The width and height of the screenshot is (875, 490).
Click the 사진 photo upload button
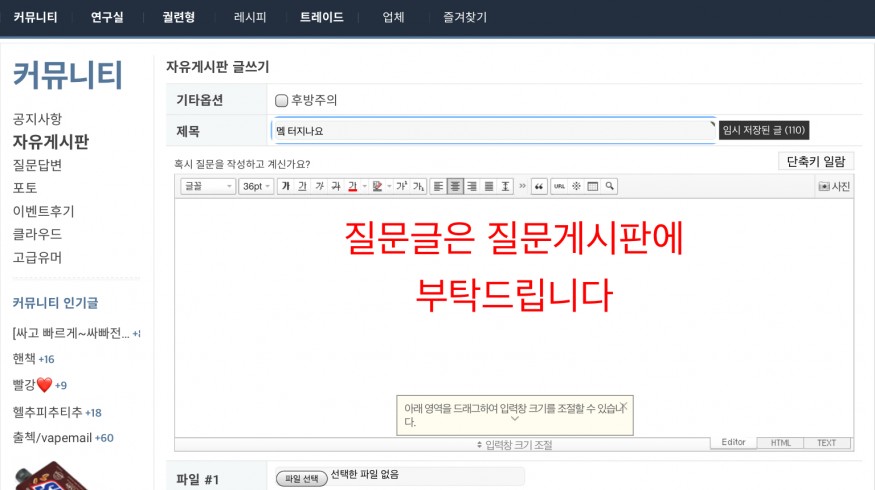(x=834, y=186)
